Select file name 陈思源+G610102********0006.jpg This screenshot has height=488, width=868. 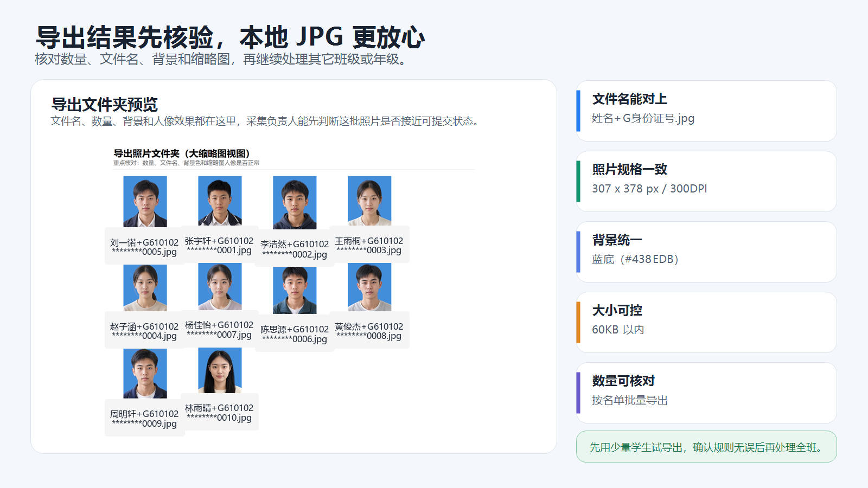tap(295, 334)
